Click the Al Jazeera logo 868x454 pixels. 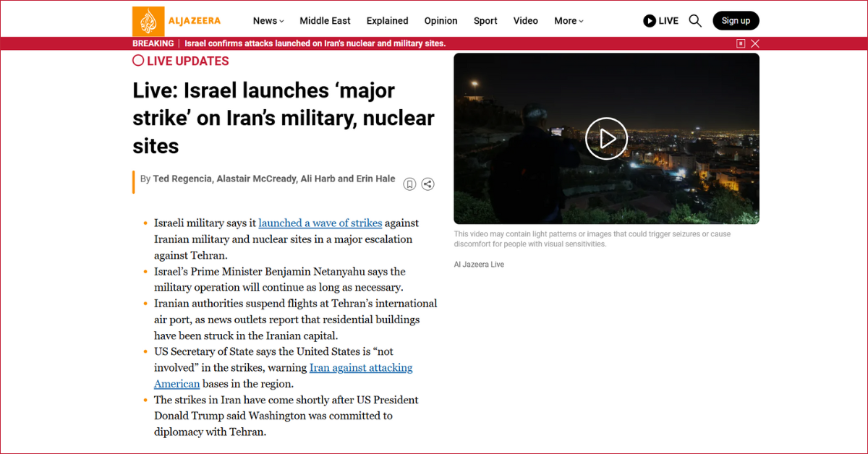pyautogui.click(x=177, y=21)
